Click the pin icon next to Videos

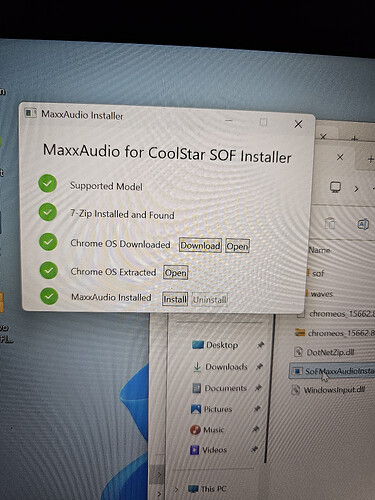pos(254,450)
